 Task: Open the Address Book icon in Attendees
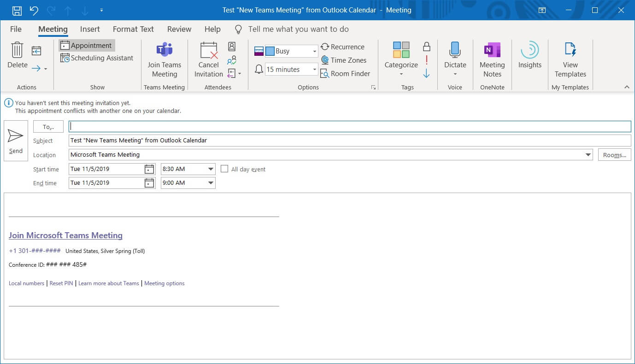point(232,46)
